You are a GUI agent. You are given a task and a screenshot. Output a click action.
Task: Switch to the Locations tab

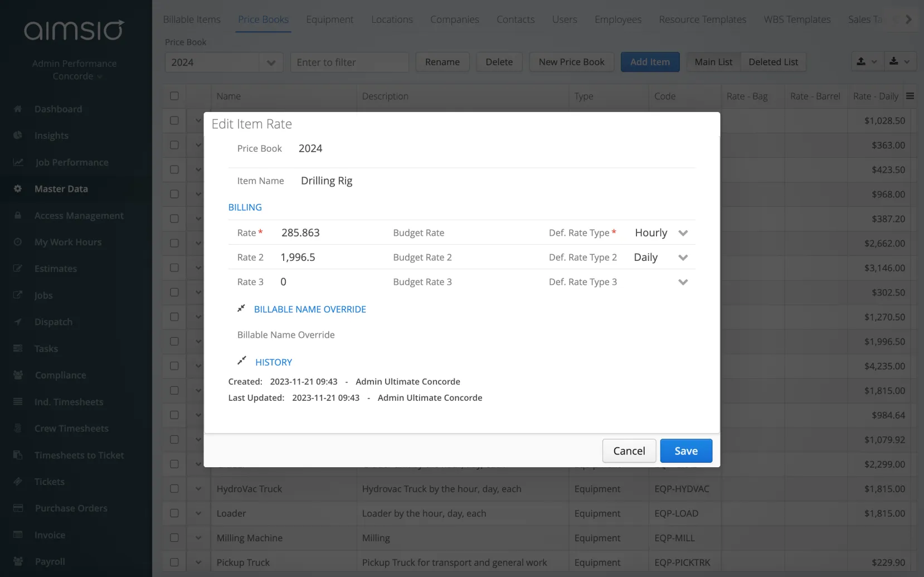coord(392,20)
